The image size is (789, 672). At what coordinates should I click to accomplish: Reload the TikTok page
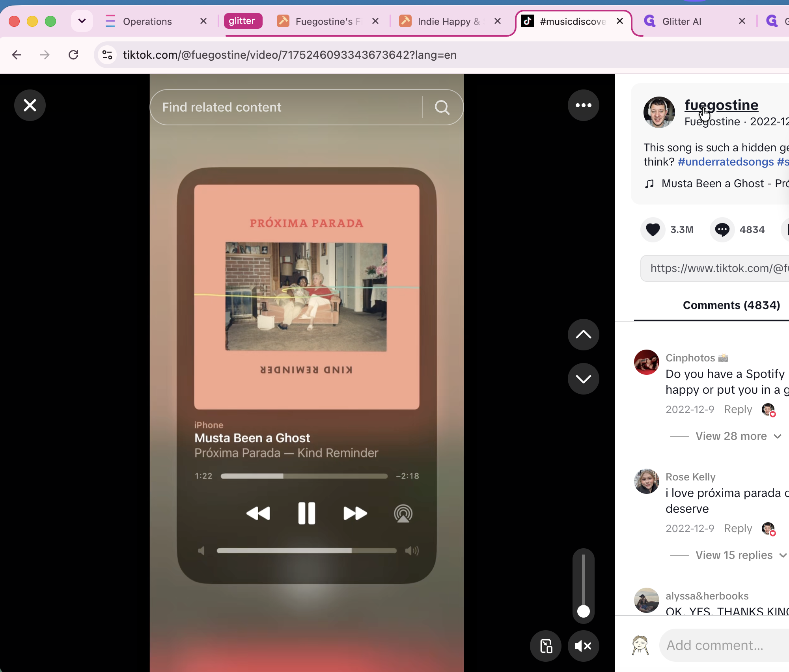tap(74, 55)
